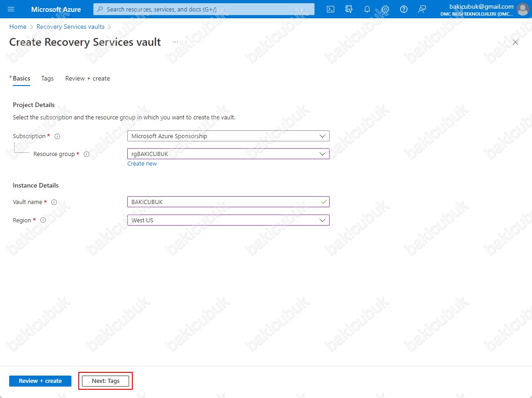Viewport: 532px width, 398px height.
Task: Click the Create new resource group link
Action: coord(142,164)
